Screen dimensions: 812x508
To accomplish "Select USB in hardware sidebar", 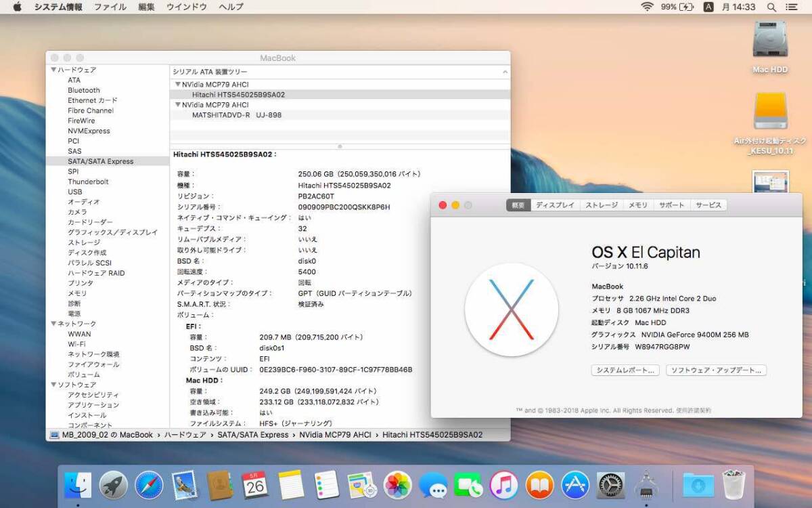I will point(75,192).
